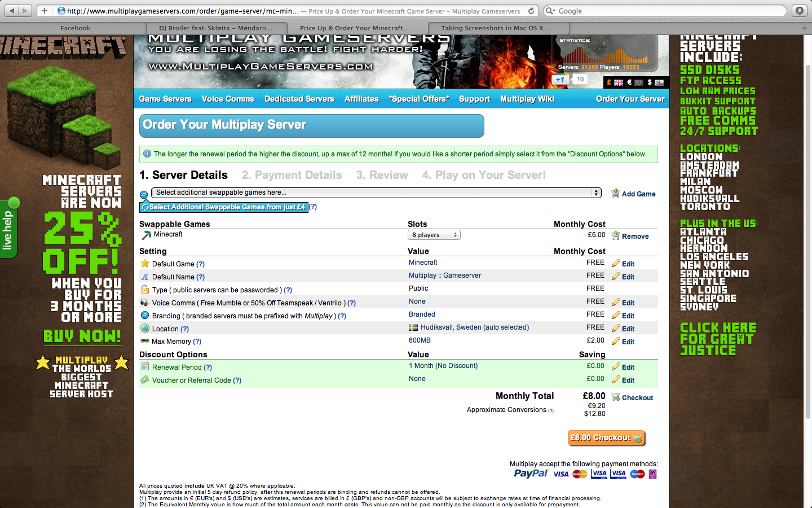This screenshot has width=812, height=508.
Task: Open the Support menu item
Action: (x=474, y=99)
